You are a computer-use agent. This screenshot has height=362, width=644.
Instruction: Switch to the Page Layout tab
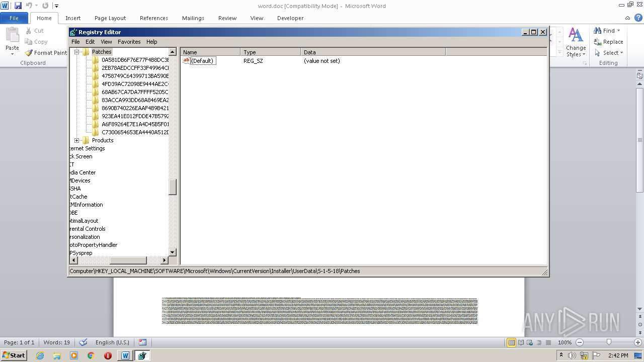pos(110,18)
